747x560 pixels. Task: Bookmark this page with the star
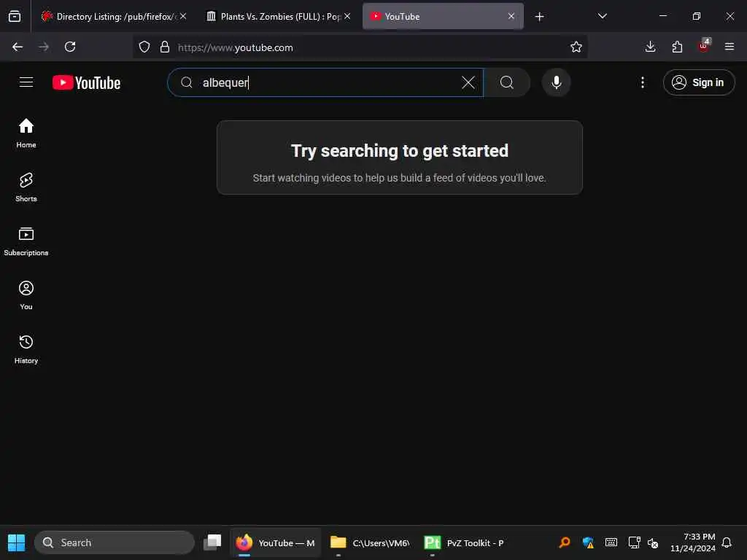pos(576,47)
